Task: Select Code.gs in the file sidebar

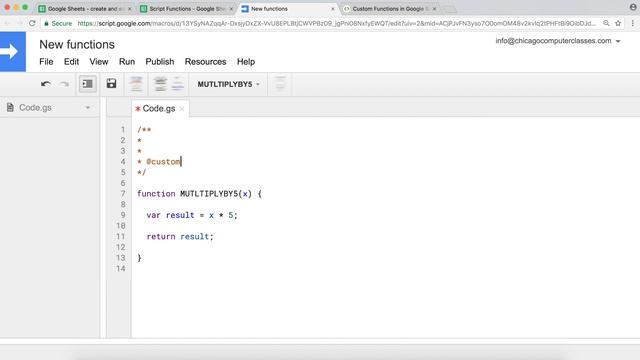Action: (35, 108)
